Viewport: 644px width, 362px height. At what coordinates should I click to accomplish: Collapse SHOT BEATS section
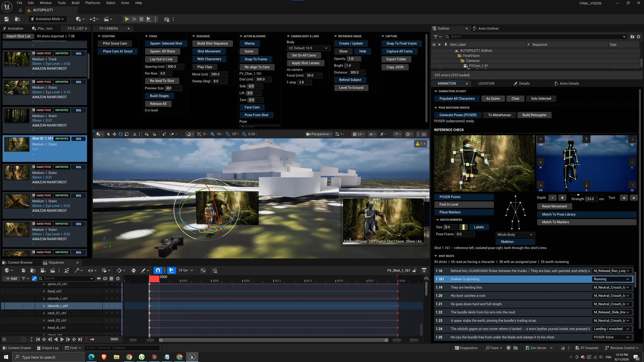436,256
